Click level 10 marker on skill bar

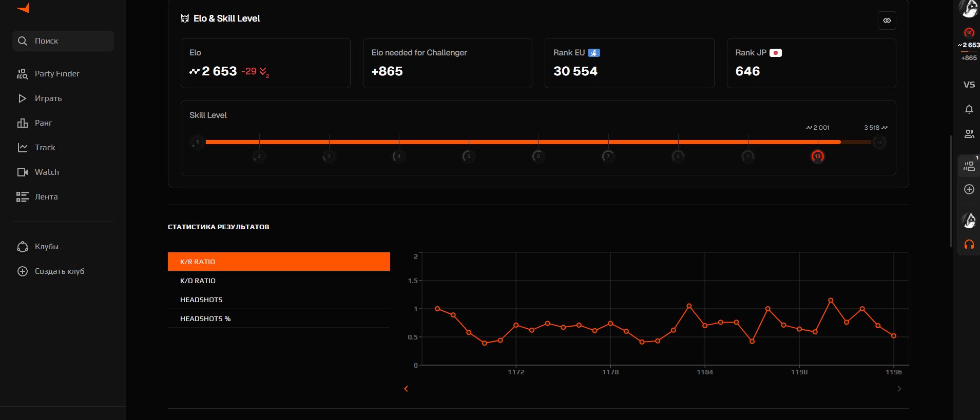pos(817,156)
